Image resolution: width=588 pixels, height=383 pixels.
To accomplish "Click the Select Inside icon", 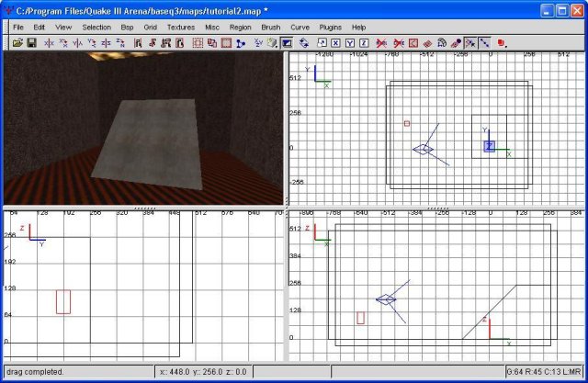I will tap(180, 43).
